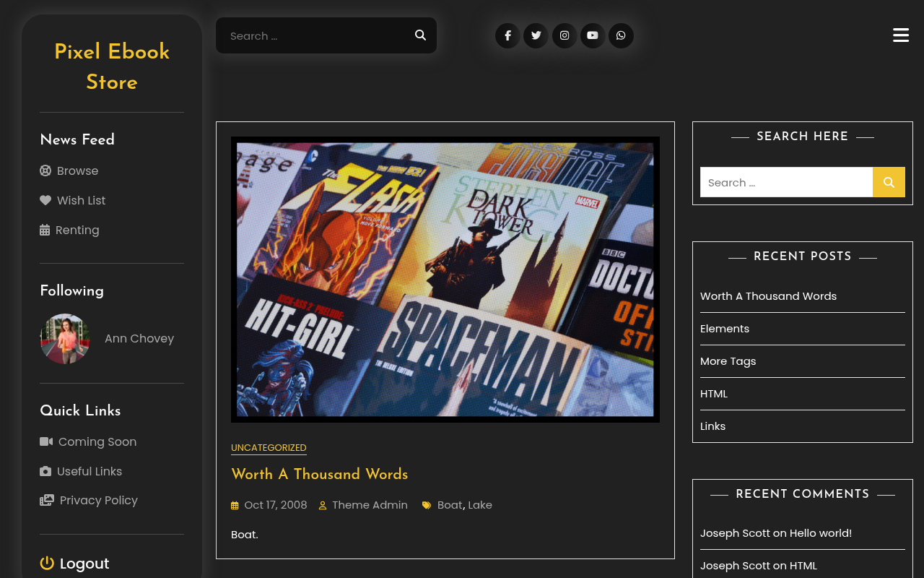Click the post tags icon
The image size is (924, 578).
point(427,505)
